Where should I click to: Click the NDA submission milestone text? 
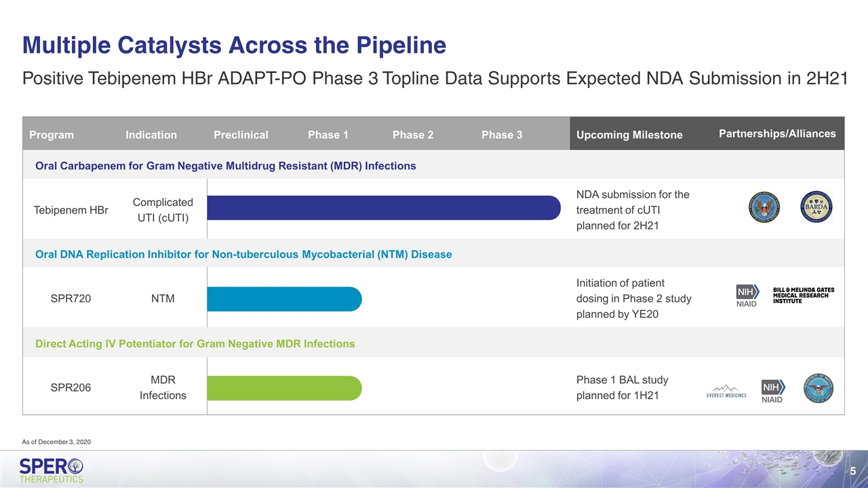(633, 210)
